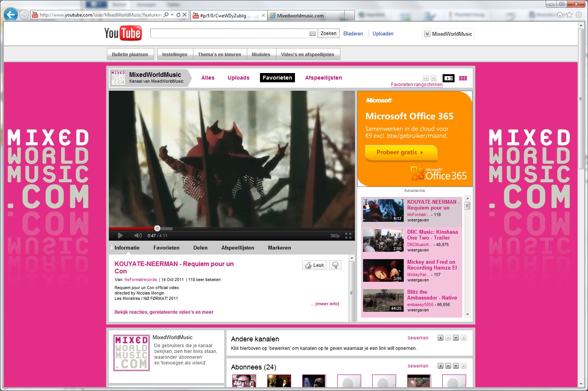Move Andere kanalen module left arrow
Viewport: 588px width, 391px height.
tap(440, 338)
